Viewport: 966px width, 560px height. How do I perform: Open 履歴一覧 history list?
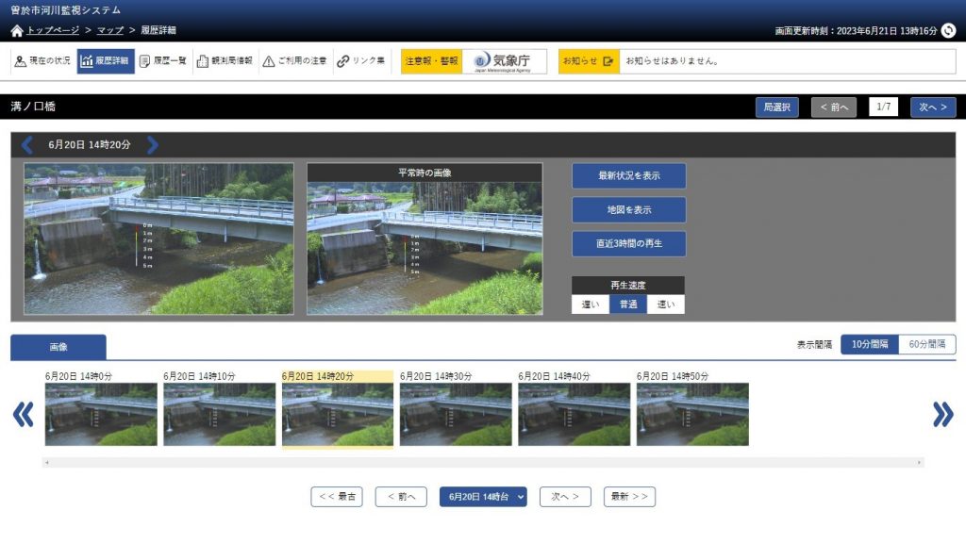coord(163,61)
